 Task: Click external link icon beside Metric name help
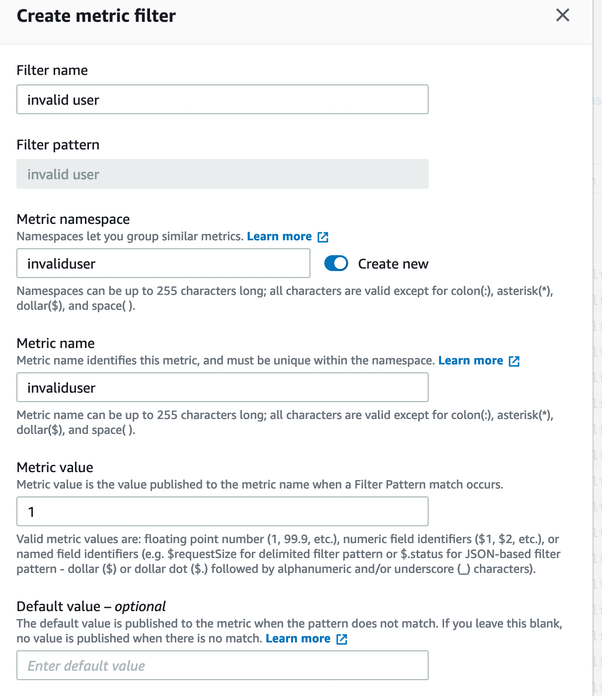tap(514, 361)
